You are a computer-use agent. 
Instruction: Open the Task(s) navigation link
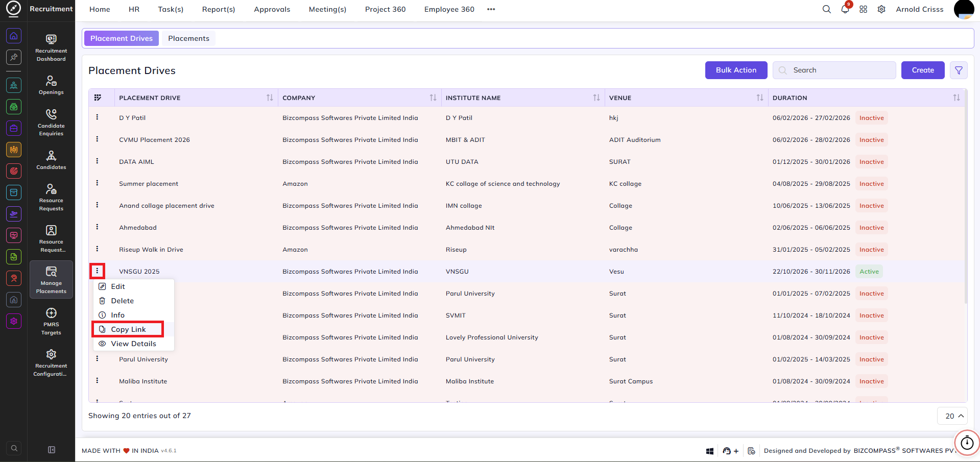click(171, 9)
